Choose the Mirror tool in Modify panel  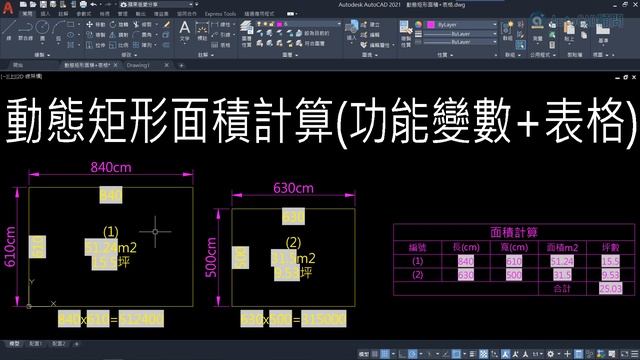point(119,35)
